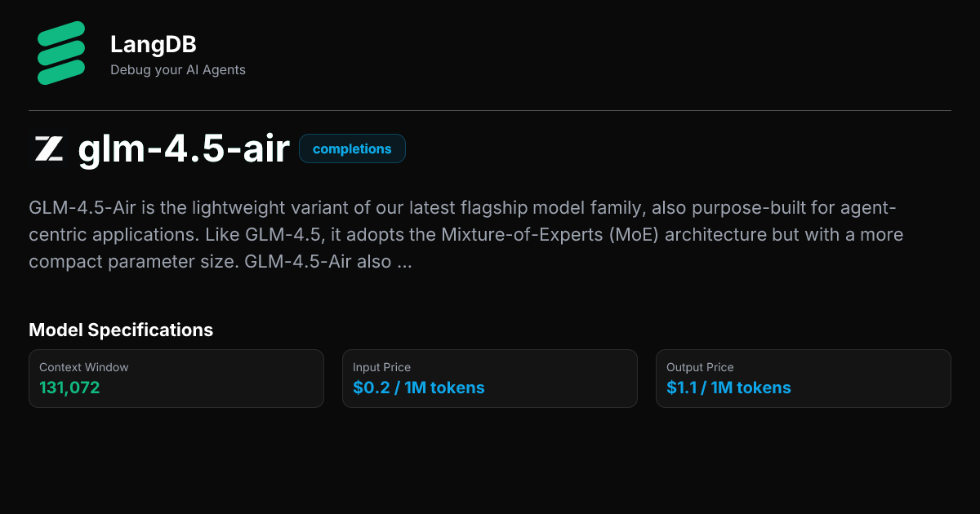Click the Z.ai model provider icon
Screen dimensions: 980x514
(48, 149)
